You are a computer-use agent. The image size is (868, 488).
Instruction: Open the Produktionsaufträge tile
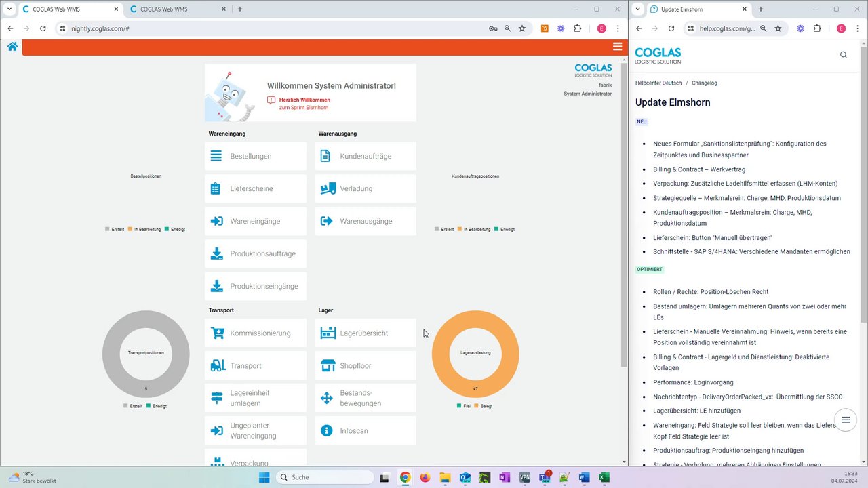tap(256, 253)
